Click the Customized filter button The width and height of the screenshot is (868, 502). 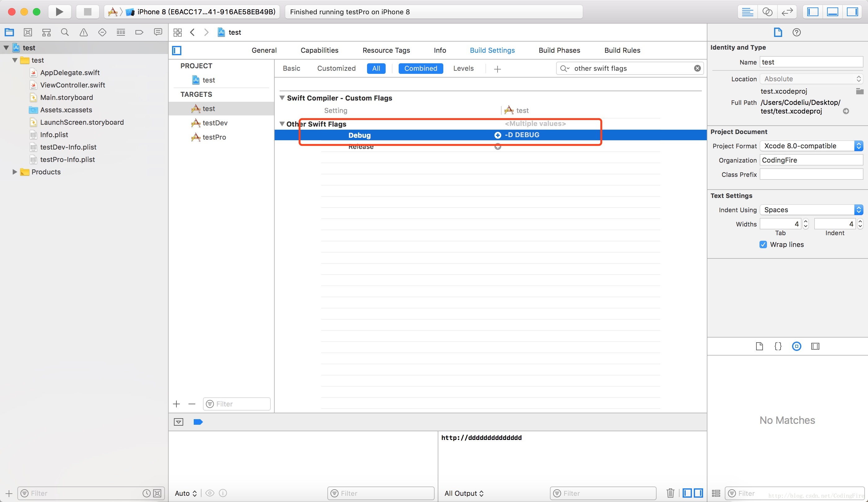pos(336,68)
